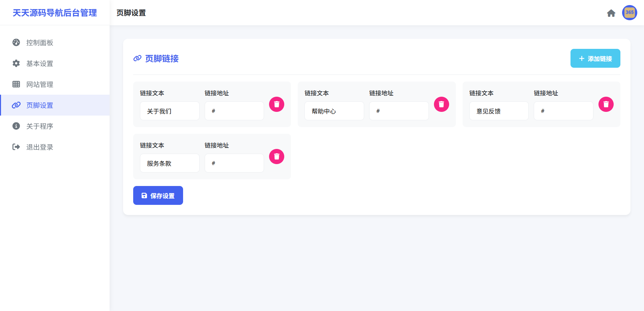Delete the 意见反馈 link via trash button
This screenshot has width=644, height=311.
coord(606,104)
